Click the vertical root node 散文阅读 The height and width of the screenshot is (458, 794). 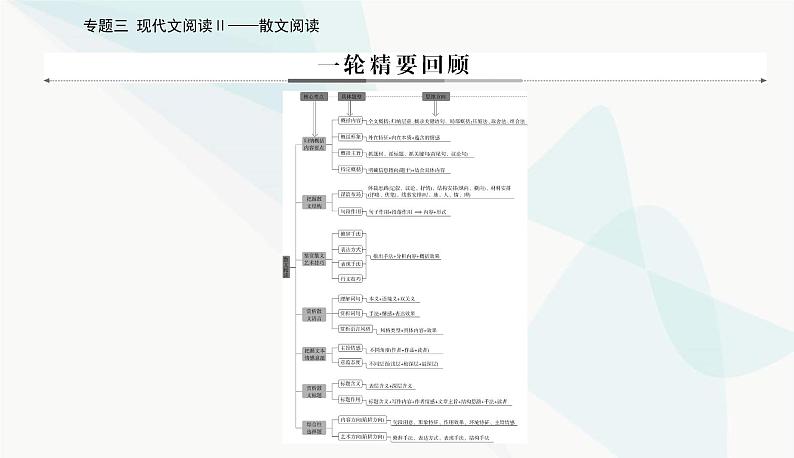coord(286,267)
